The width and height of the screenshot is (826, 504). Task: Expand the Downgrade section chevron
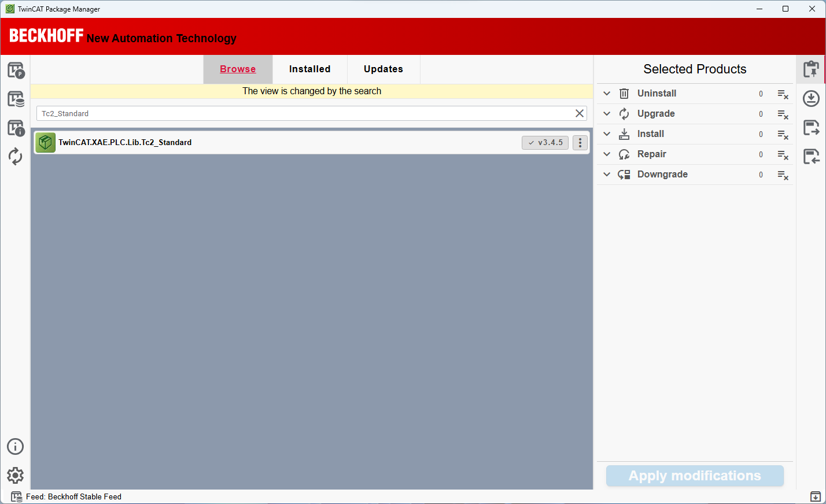pyautogui.click(x=607, y=175)
